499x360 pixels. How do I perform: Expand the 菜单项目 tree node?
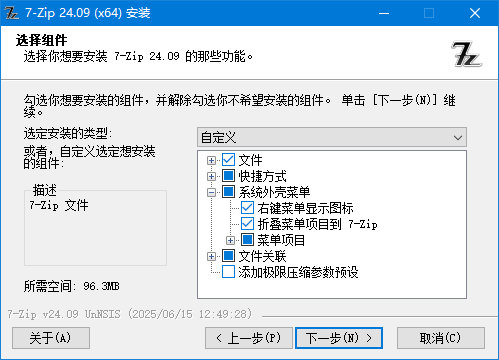coord(230,240)
